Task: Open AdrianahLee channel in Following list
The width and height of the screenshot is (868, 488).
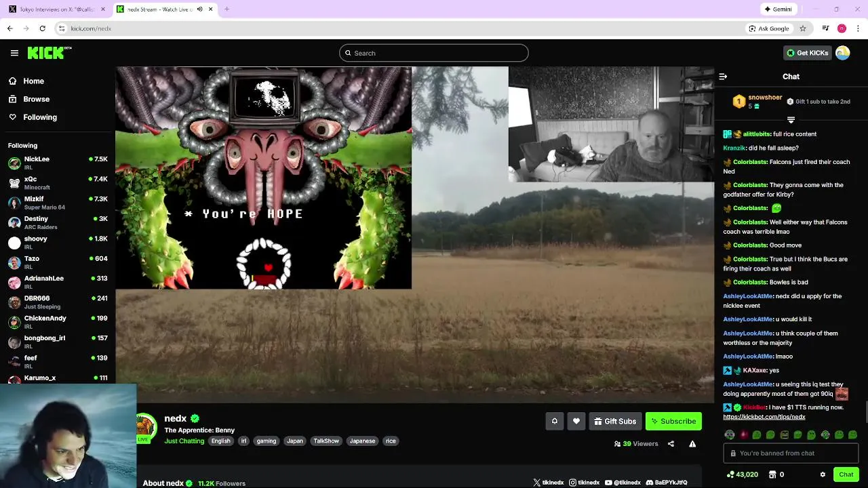Action: (58, 282)
